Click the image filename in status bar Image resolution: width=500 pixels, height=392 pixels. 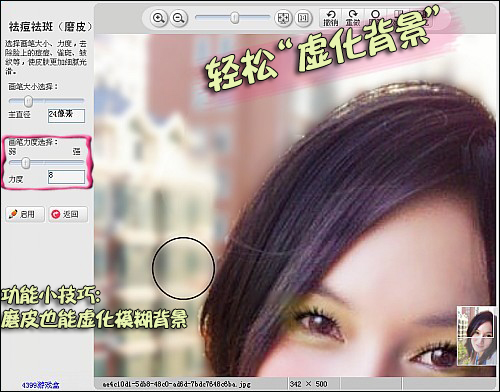click(176, 384)
